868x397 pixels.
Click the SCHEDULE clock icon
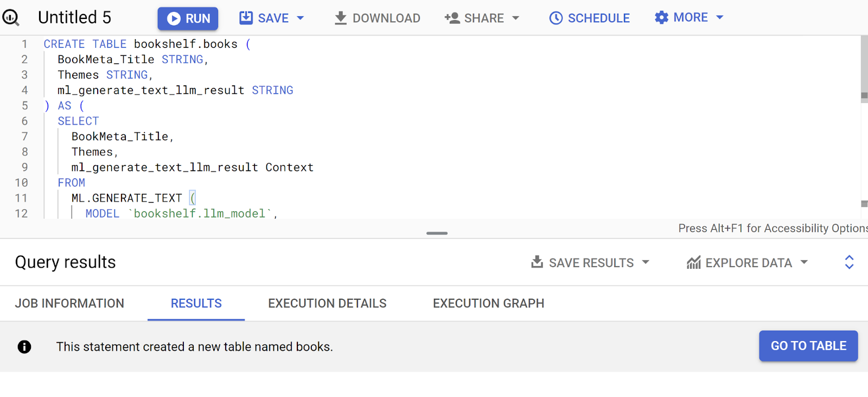click(x=556, y=18)
